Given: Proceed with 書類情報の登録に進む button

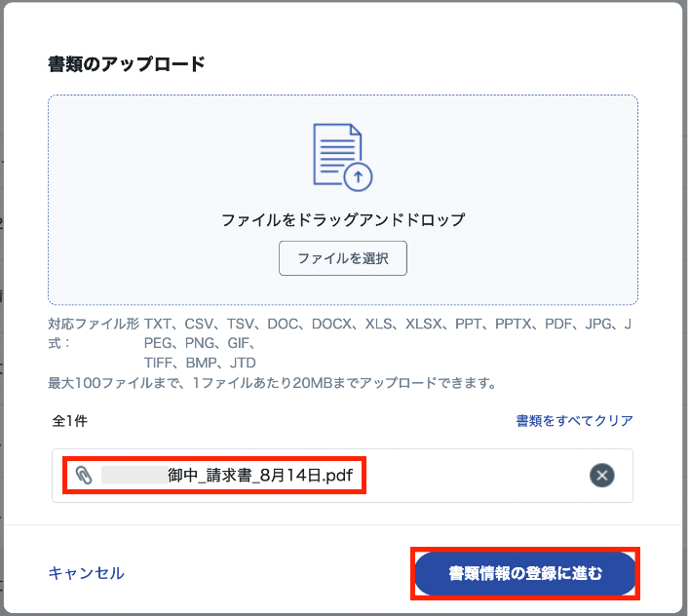Looking at the screenshot, I should pyautogui.click(x=525, y=573).
